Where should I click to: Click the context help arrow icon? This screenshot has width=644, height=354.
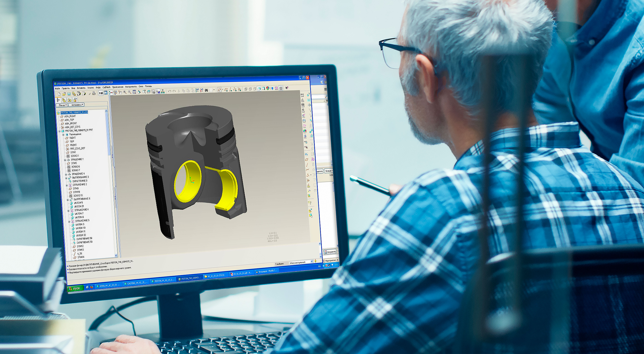(287, 88)
